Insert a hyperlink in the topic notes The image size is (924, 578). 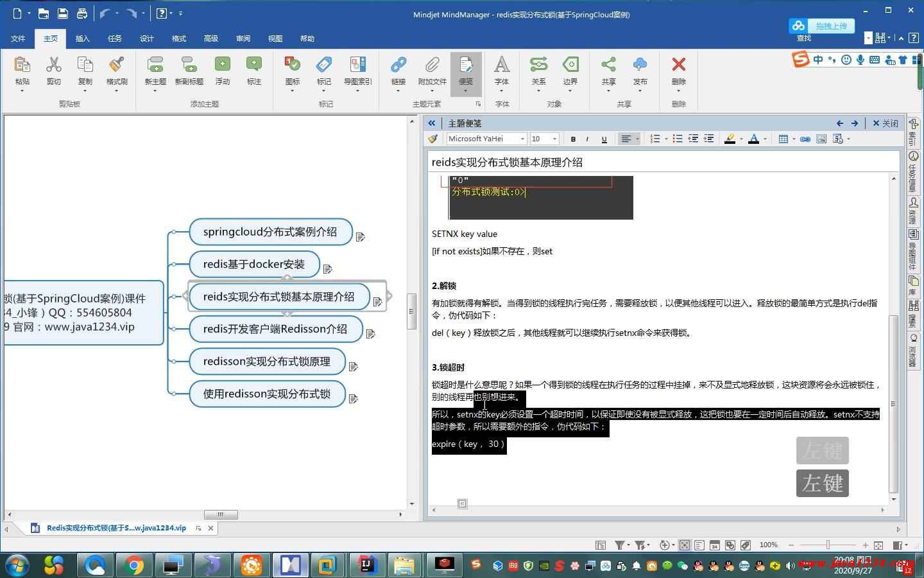[805, 139]
